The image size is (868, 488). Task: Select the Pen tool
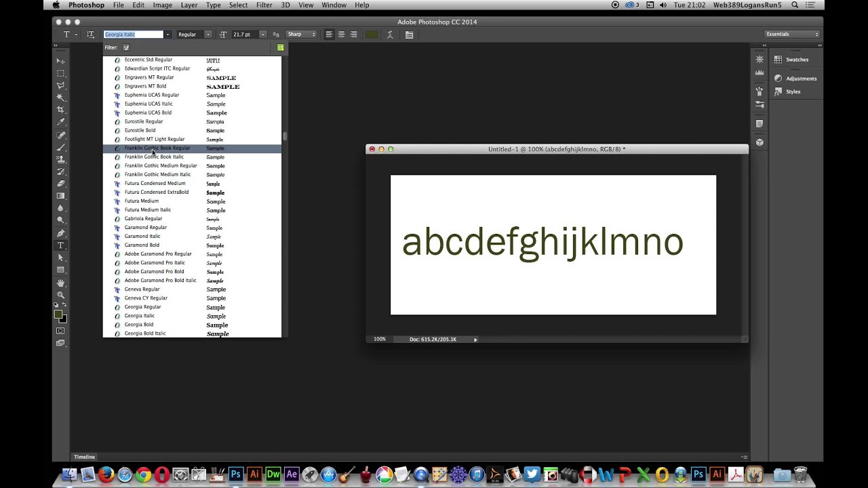[60, 233]
